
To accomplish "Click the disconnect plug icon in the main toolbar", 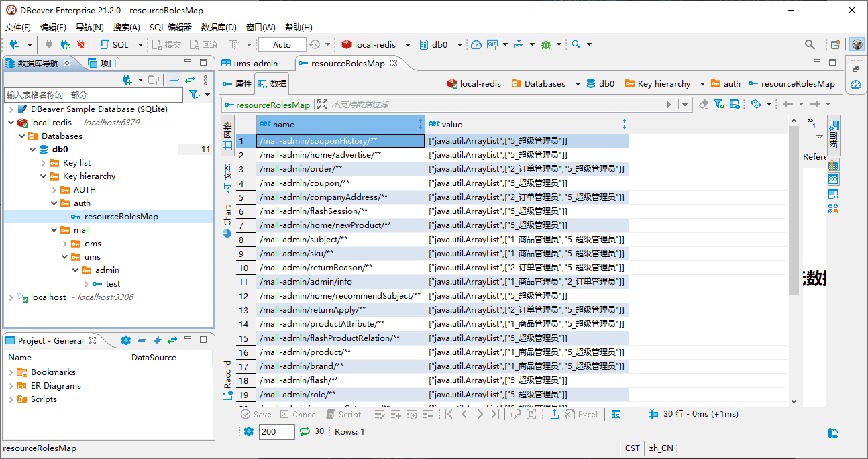I will pos(49,44).
